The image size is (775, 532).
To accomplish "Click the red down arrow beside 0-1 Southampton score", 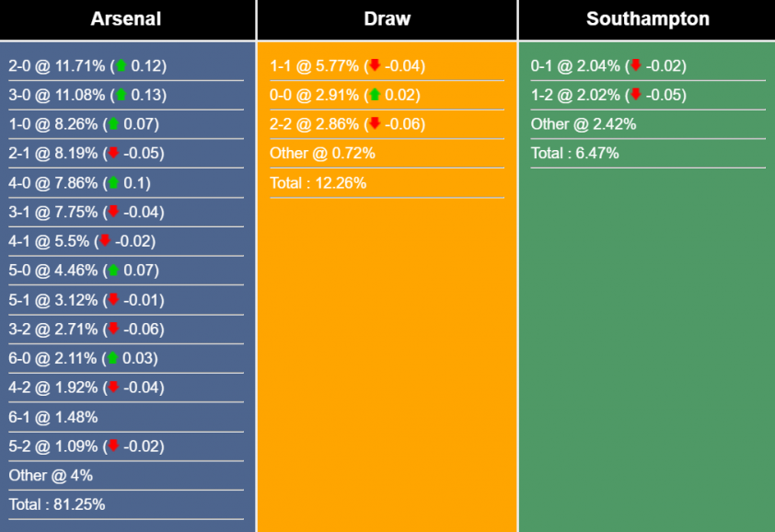I will 636,66.
